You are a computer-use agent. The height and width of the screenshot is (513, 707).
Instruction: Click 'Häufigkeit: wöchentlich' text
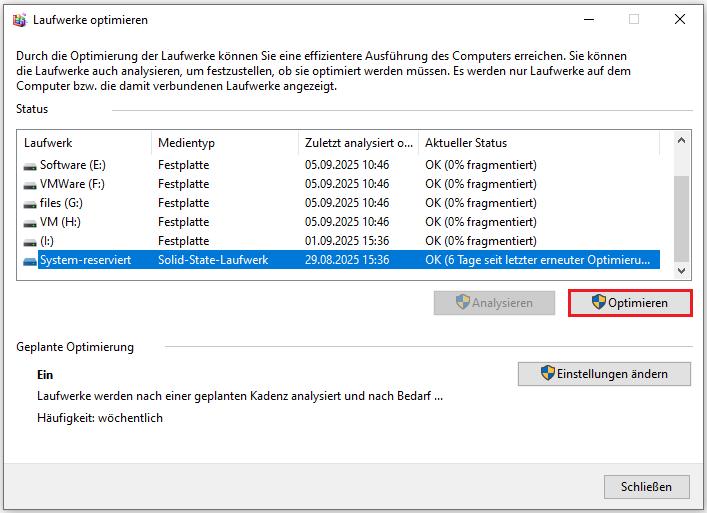[x=100, y=418]
